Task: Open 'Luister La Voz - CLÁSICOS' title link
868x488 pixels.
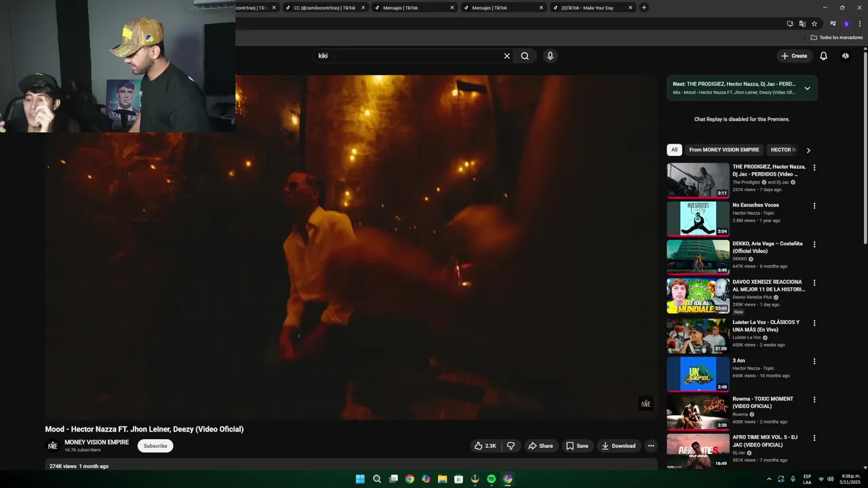Action: (766, 326)
